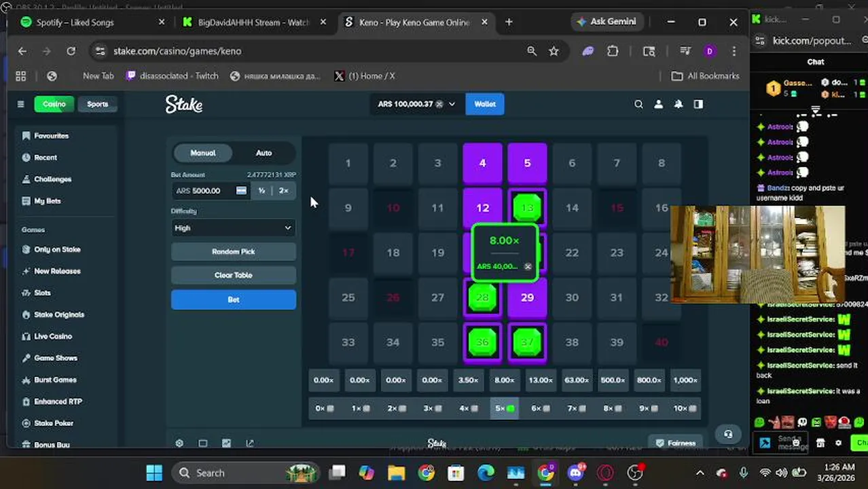Select the 8.00× payout multiplier box
Image resolution: width=868 pixels, height=489 pixels.
coord(504,380)
